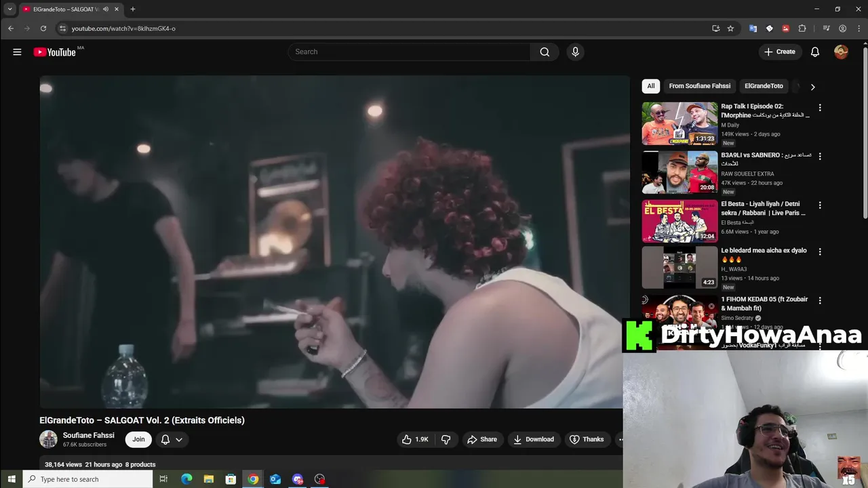View site information in address bar
The height and width of the screenshot is (488, 868).
62,28
